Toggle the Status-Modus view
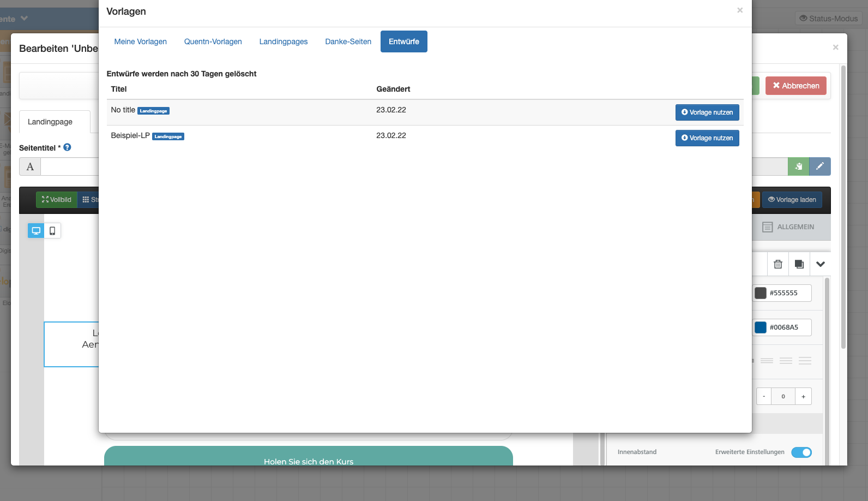Image resolution: width=868 pixels, height=501 pixels. tap(829, 19)
